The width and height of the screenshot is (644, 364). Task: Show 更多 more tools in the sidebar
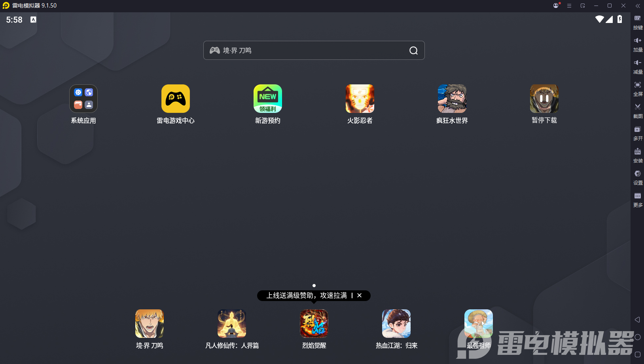(638, 200)
